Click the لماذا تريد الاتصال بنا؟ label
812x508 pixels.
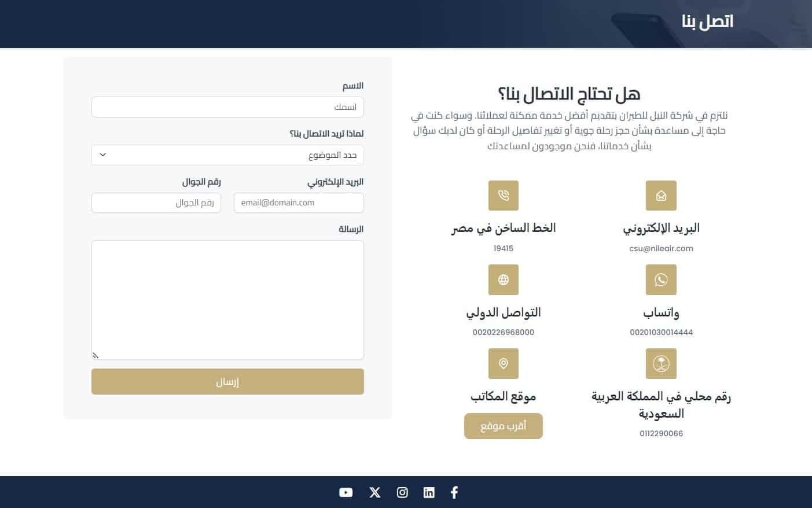point(326,134)
